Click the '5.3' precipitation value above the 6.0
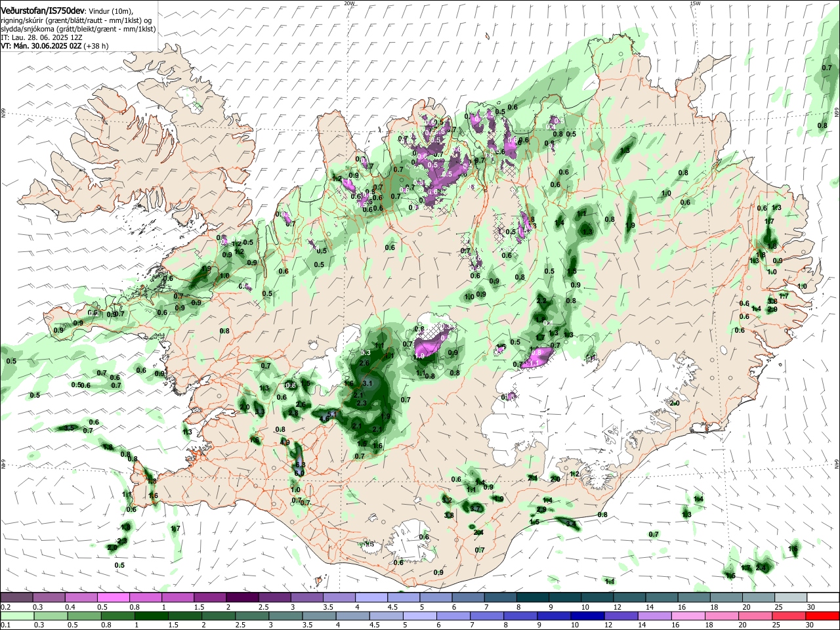The height and width of the screenshot is (630, 840). [300, 465]
